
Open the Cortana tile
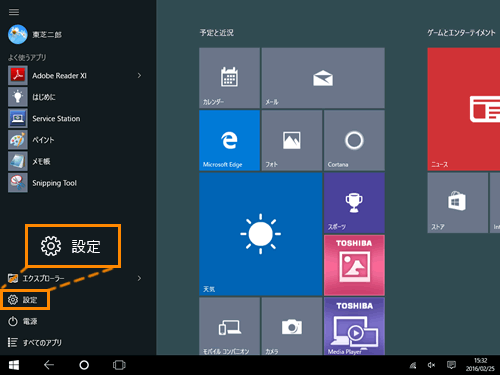354,140
